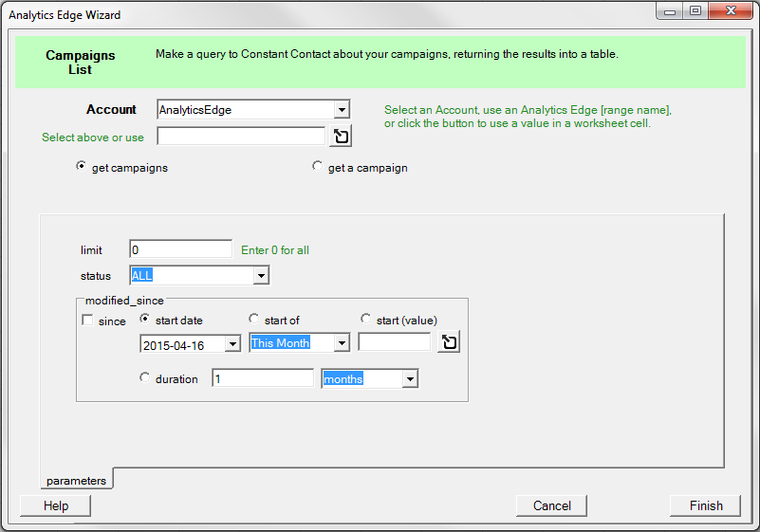Screen dimensions: 760x532
Task: Minimize the Analytics Edge Wizard window
Action: click(670, 11)
